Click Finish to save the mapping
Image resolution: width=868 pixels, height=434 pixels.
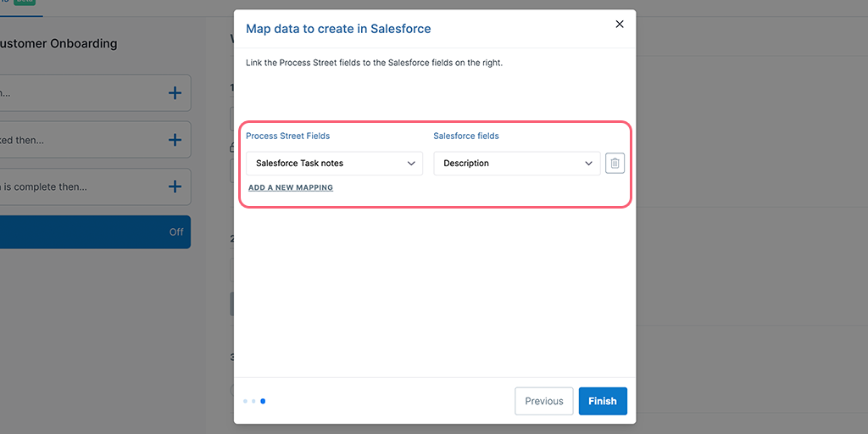coord(603,401)
